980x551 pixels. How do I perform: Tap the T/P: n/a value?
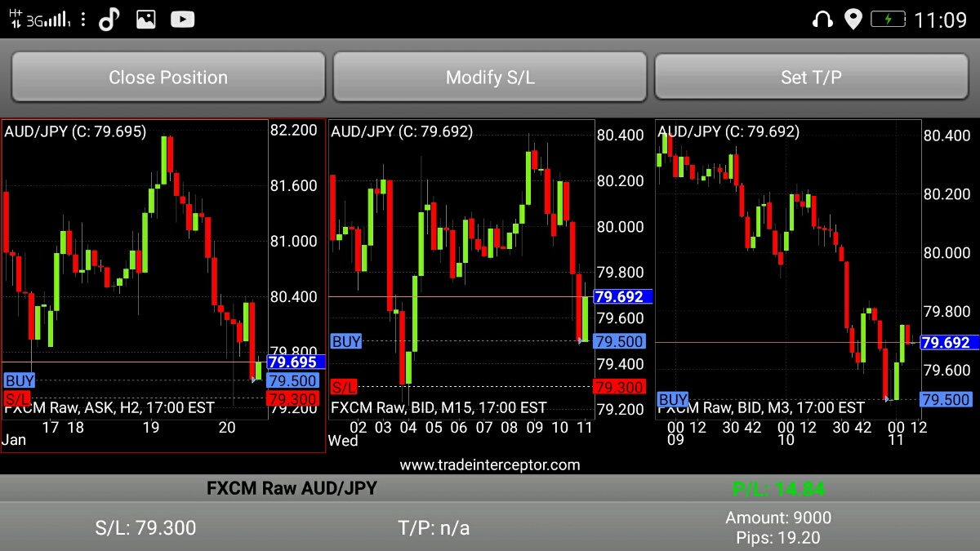click(434, 528)
